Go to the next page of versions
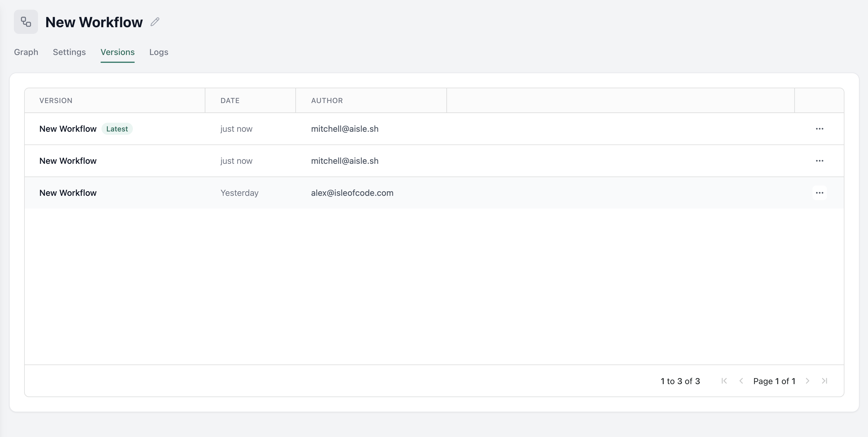The width and height of the screenshot is (868, 437). tap(808, 381)
